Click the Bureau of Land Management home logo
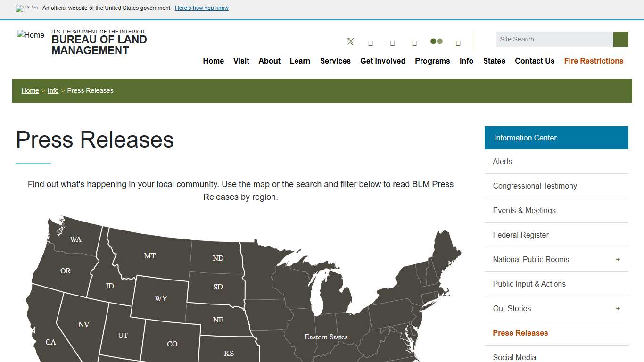The height and width of the screenshot is (362, 644). (x=30, y=34)
